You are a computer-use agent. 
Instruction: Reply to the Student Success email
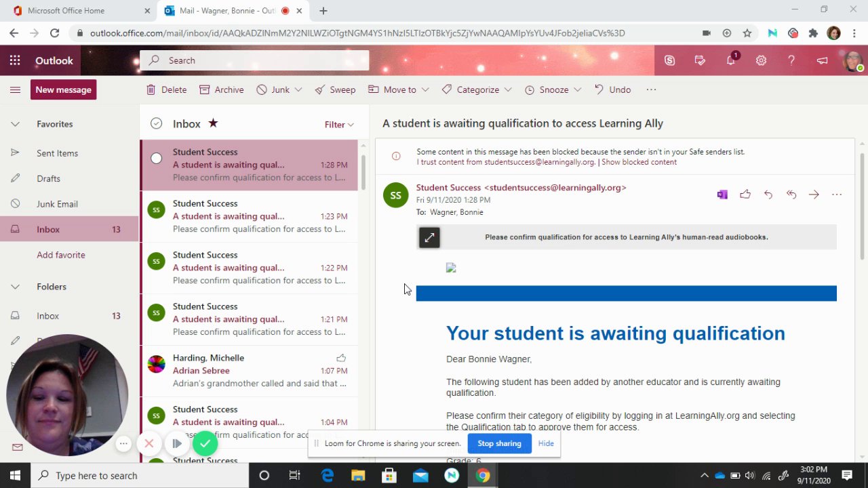tap(768, 195)
